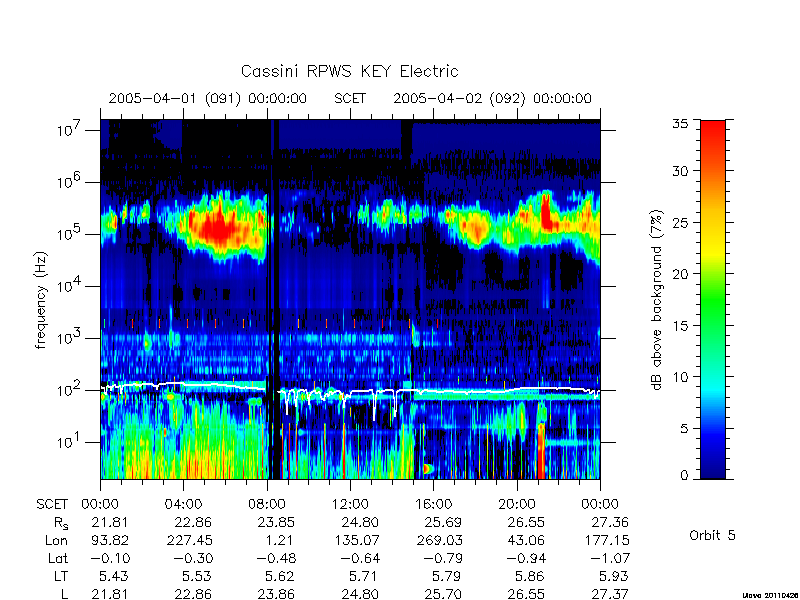Image resolution: width=800 pixels, height=600 pixels.
Task: Click the longitude value "135.07"
Action: (357, 540)
